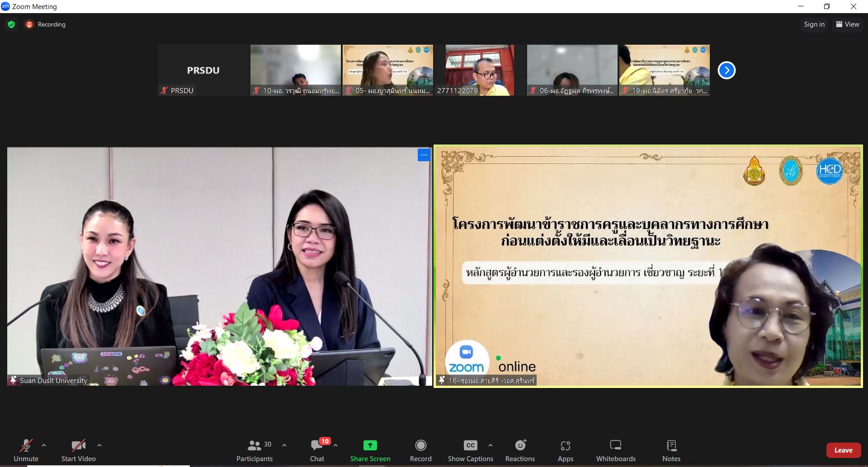Click the green Share Screen icon
The width and height of the screenshot is (868, 467).
tap(370, 445)
